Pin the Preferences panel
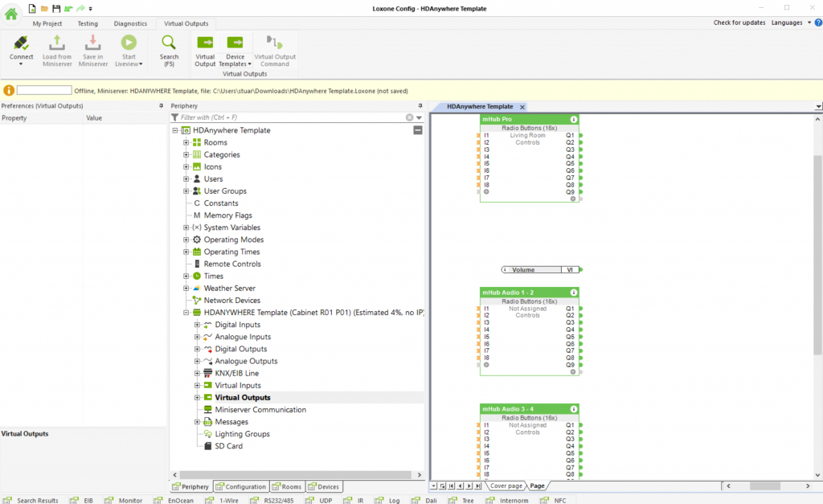 click(x=161, y=105)
